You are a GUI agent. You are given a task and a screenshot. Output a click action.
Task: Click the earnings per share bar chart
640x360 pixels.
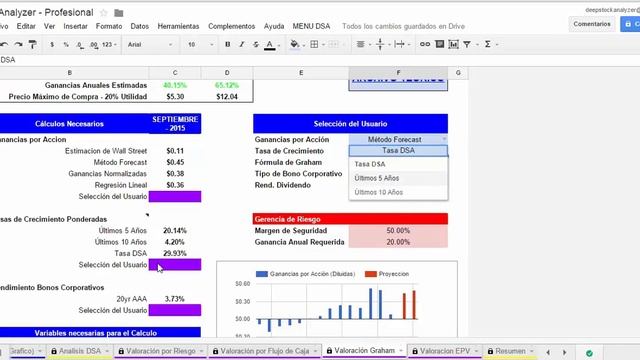click(337, 300)
